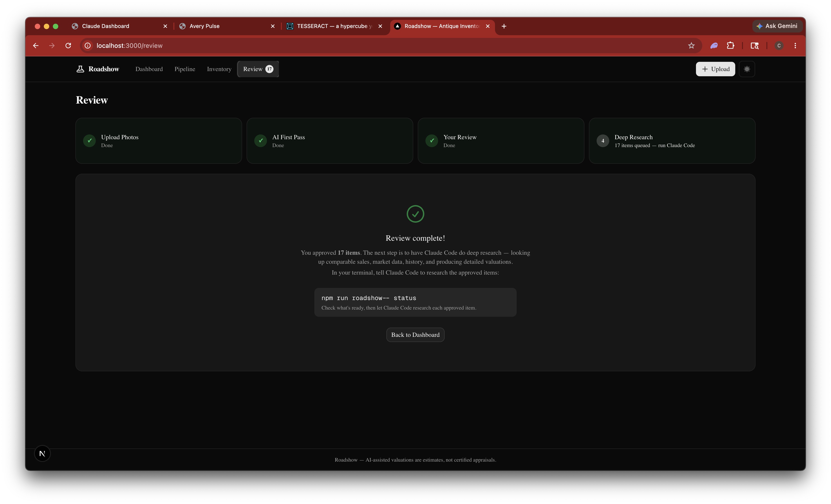Close the Claude Dashboard tab

(x=165, y=26)
